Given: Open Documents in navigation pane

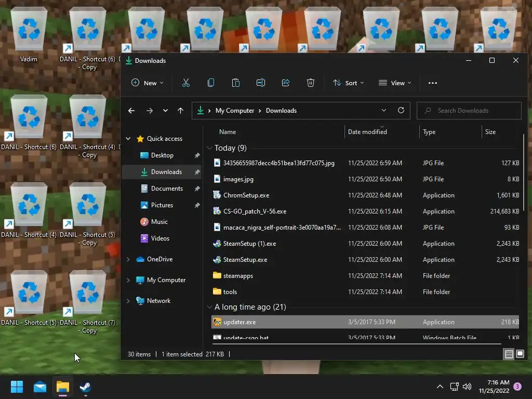Looking at the screenshot, I should 167,189.
